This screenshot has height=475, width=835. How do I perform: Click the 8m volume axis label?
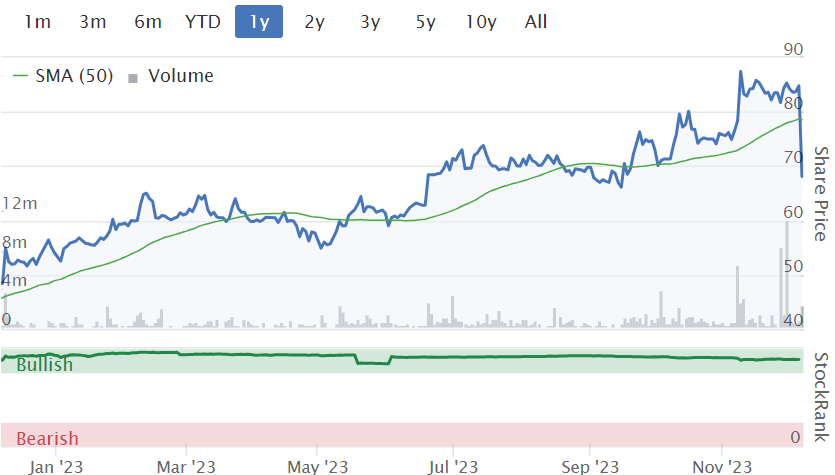[x=14, y=242]
